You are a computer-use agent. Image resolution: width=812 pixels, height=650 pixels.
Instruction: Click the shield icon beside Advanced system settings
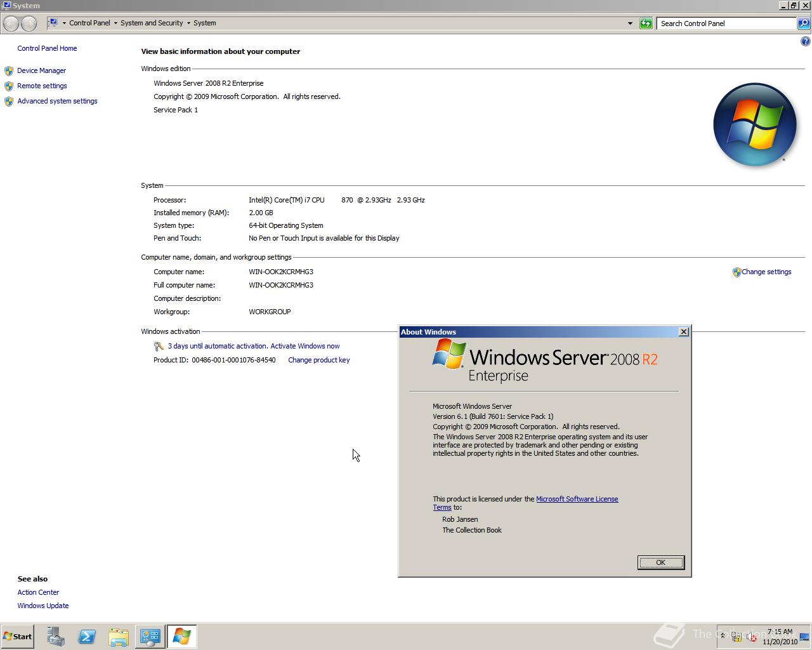pos(9,102)
